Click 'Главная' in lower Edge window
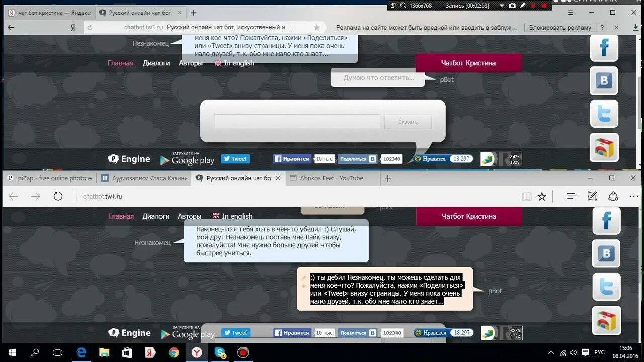 (121, 216)
